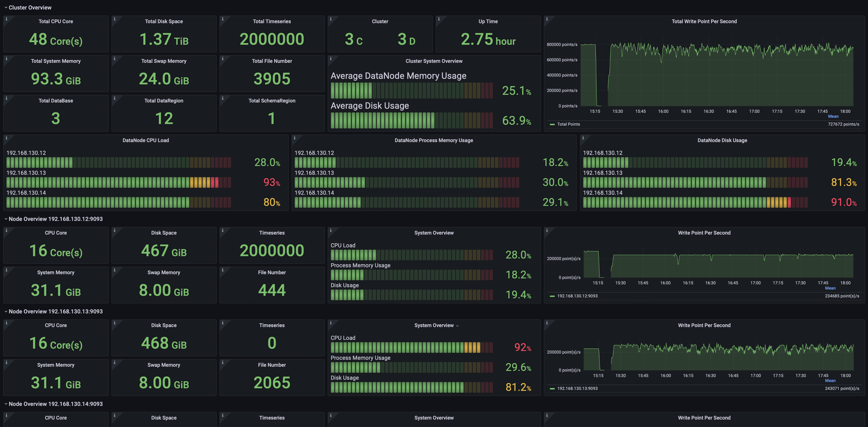Toggle 192.168.130.13:9093 legend series visibility
This screenshot has width=868, height=427.
577,389
